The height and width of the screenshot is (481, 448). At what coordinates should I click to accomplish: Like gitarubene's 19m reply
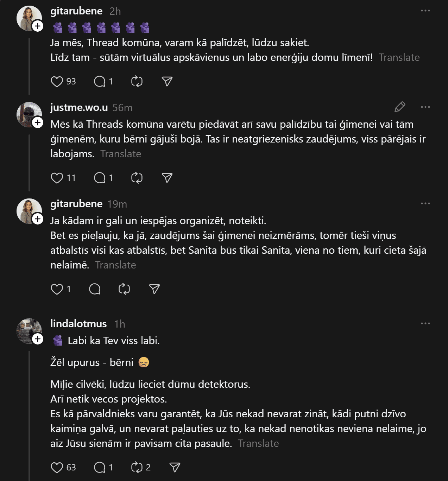(x=57, y=289)
